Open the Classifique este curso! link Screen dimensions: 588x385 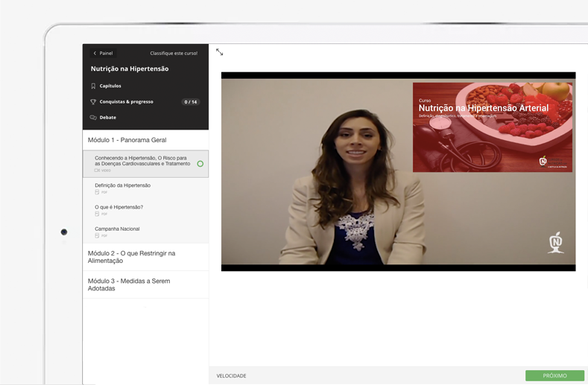point(174,53)
